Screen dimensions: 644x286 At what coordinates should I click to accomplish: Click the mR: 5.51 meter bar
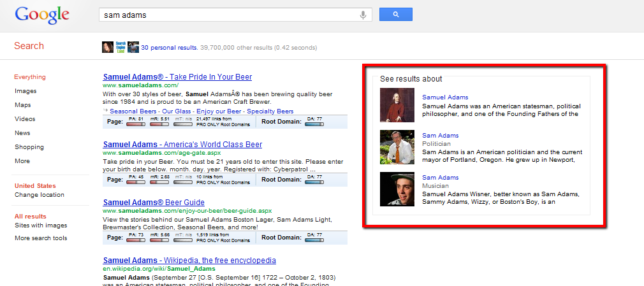tap(160, 124)
